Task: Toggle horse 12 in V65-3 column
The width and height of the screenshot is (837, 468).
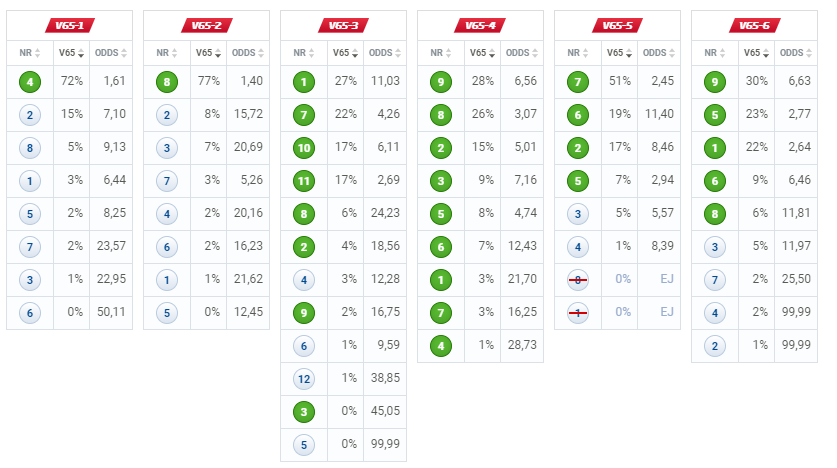Action: click(304, 379)
